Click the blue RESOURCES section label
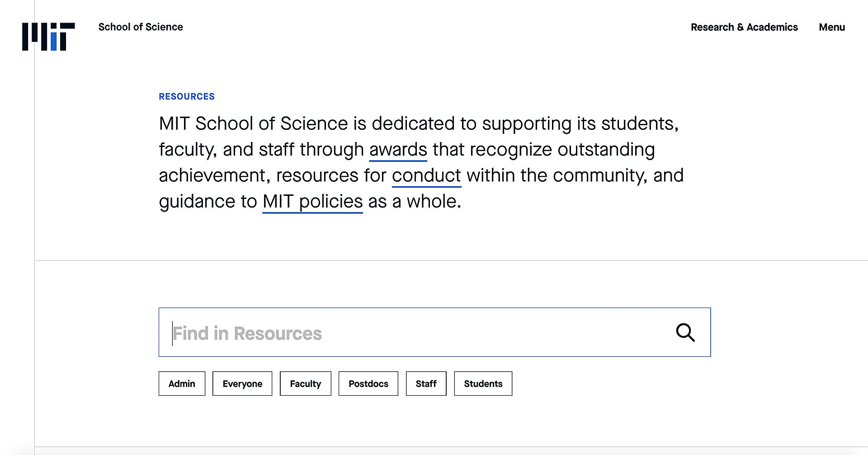 coord(187,96)
